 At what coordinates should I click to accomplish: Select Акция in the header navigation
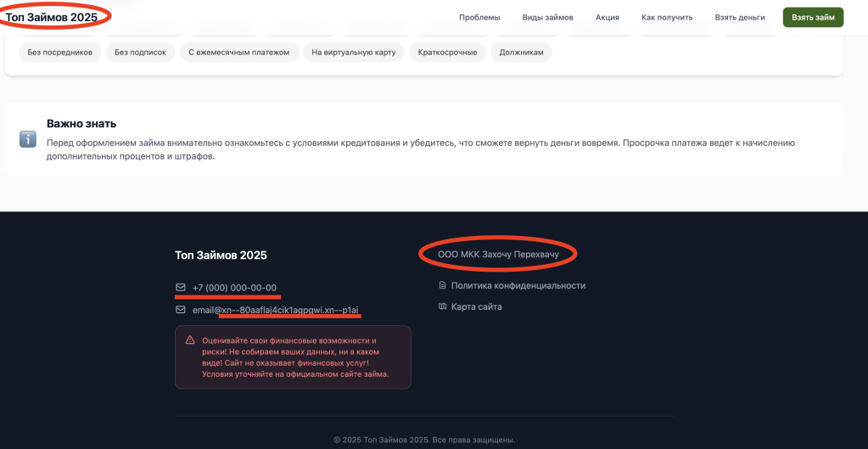pyautogui.click(x=607, y=17)
